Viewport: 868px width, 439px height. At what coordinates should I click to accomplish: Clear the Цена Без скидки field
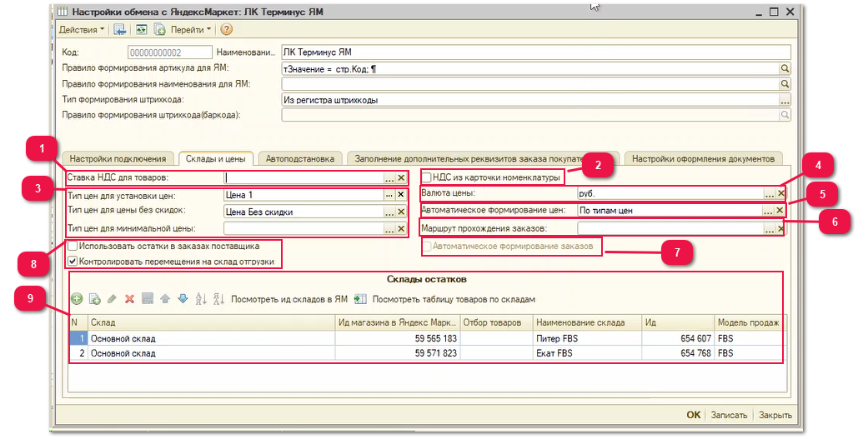pyautogui.click(x=401, y=212)
